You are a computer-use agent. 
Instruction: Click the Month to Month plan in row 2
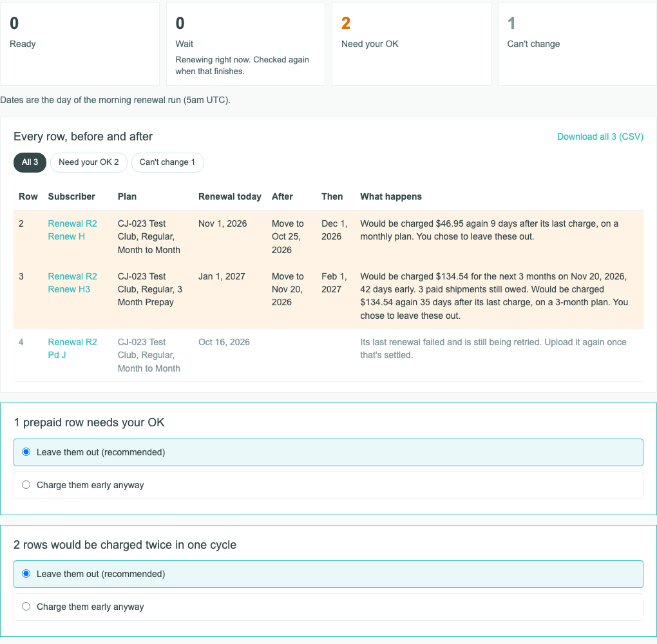pos(149,237)
